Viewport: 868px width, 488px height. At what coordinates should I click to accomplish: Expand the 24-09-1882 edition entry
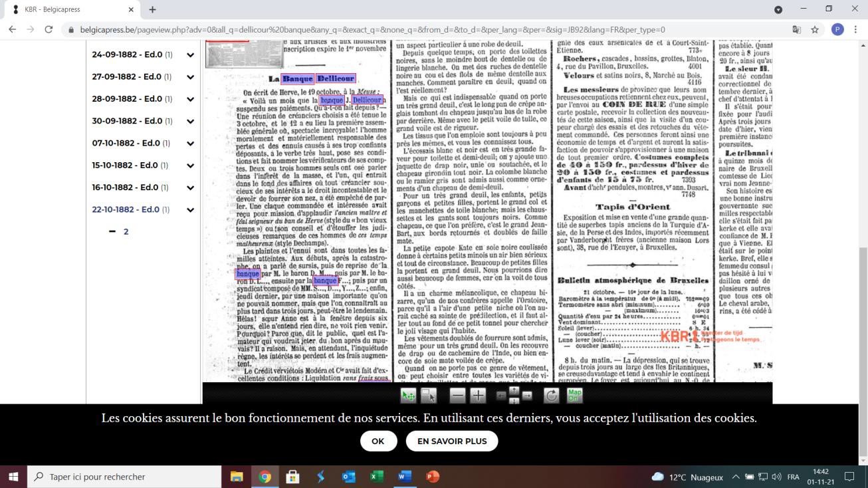click(x=190, y=55)
